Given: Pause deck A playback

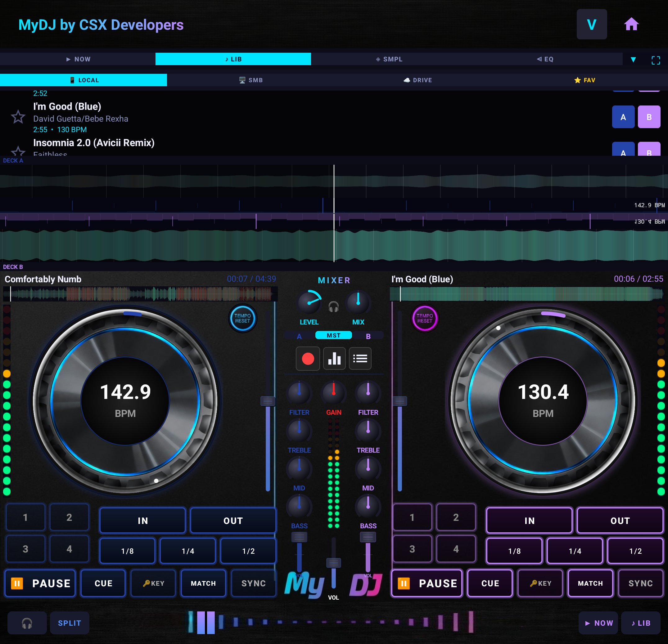Looking at the screenshot, I should (x=40, y=583).
